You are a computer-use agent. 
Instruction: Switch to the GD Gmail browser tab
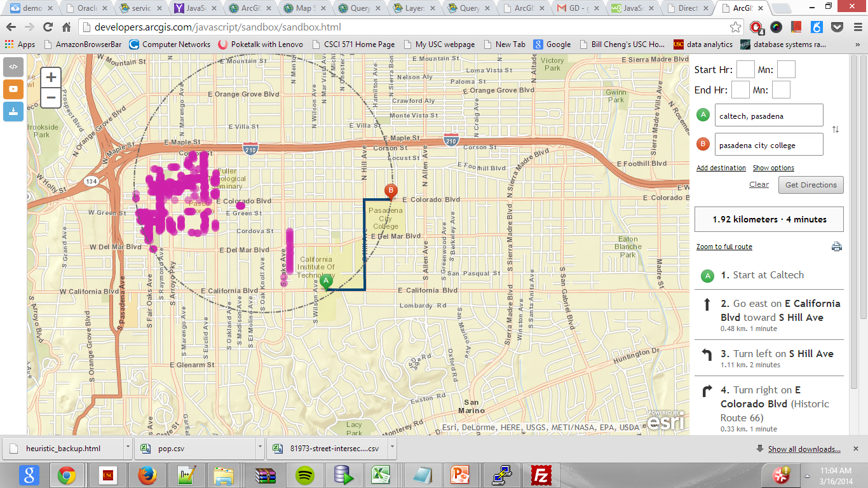pos(578,8)
